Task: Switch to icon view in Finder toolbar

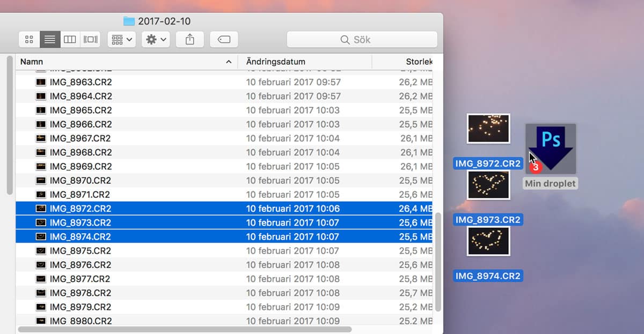Action: [x=29, y=40]
